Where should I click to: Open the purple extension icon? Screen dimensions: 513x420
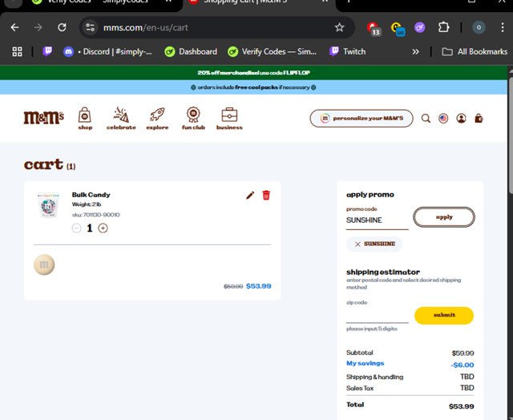(x=420, y=27)
